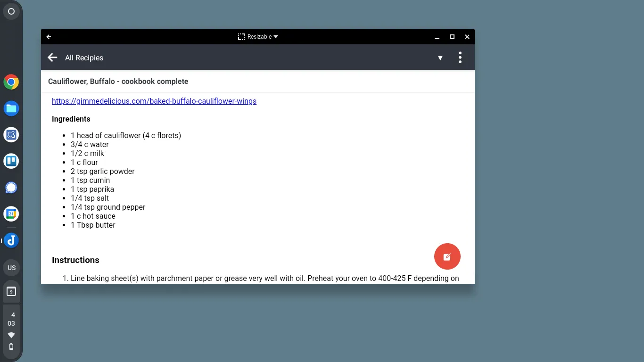Tap the red edit floating action button
The image size is (644, 362).
point(447,256)
